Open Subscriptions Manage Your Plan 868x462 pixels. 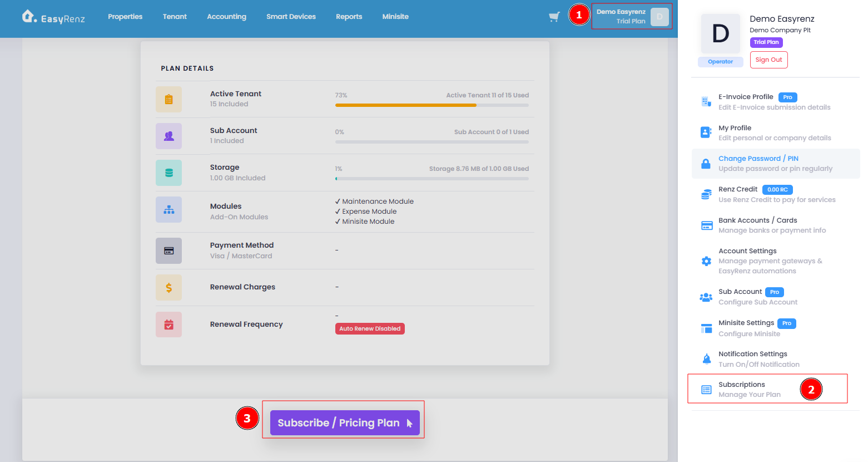(767, 389)
